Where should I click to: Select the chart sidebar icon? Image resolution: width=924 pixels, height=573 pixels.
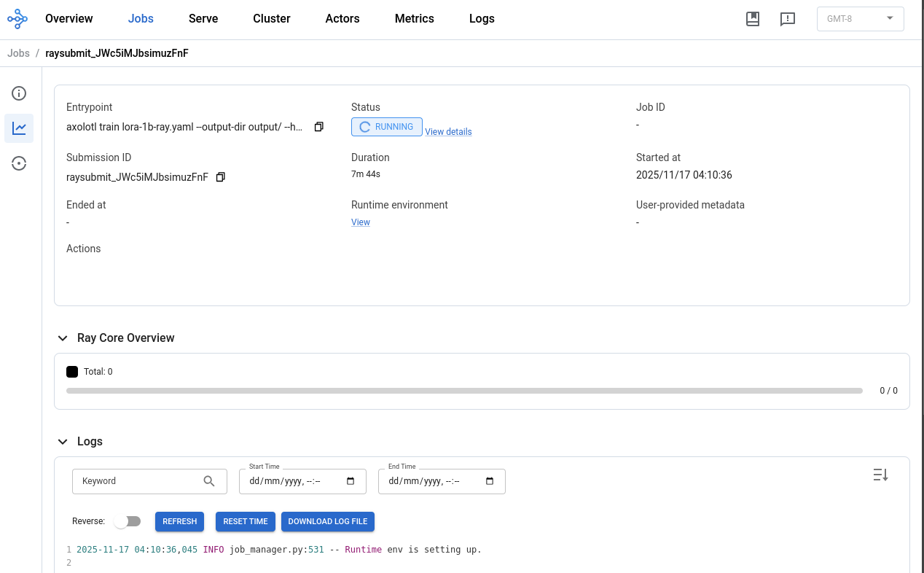pos(19,128)
